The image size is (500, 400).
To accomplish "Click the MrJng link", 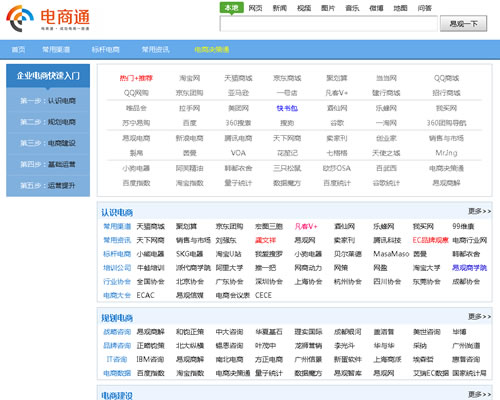I will tap(446, 153).
